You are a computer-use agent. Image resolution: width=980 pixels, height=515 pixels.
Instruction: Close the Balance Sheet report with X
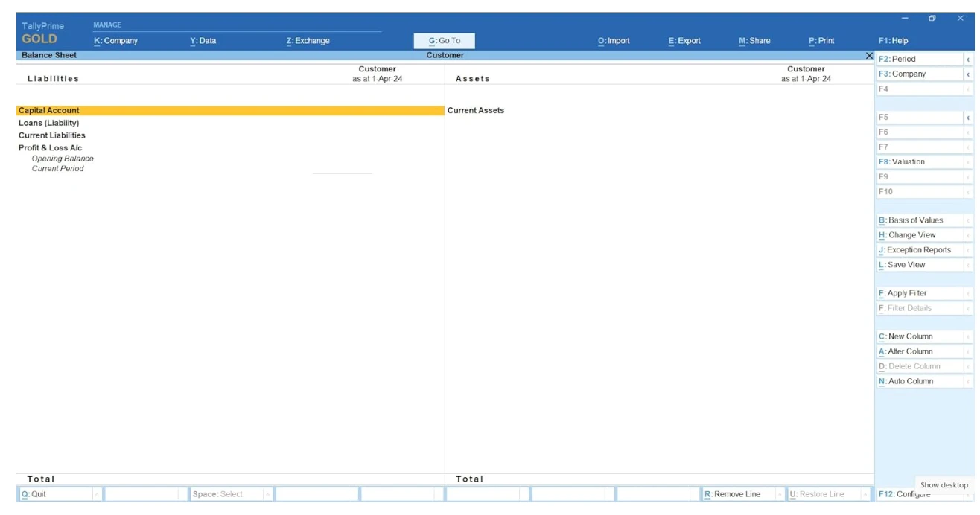[x=869, y=56]
